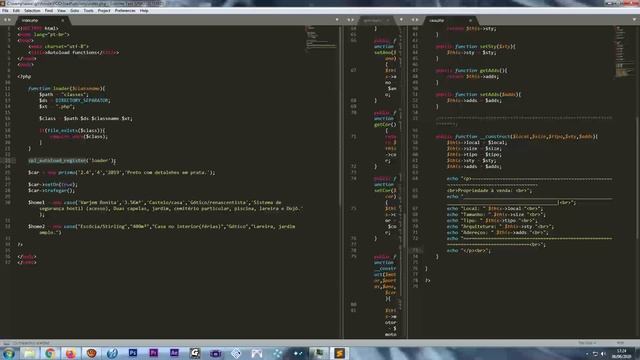Click the volume icon in system tray
The width and height of the screenshot is (640, 360).
[603, 353]
